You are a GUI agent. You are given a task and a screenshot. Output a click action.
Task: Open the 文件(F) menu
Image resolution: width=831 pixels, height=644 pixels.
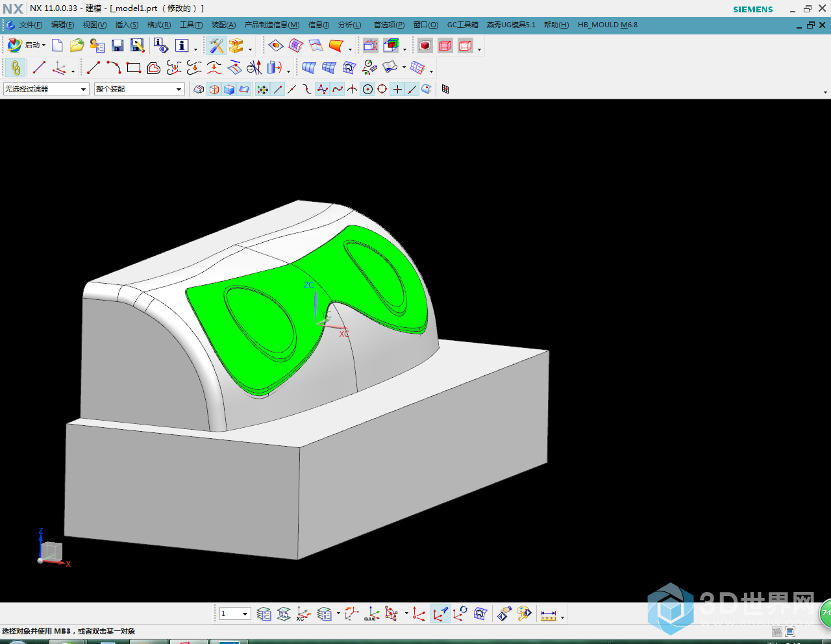31,25
